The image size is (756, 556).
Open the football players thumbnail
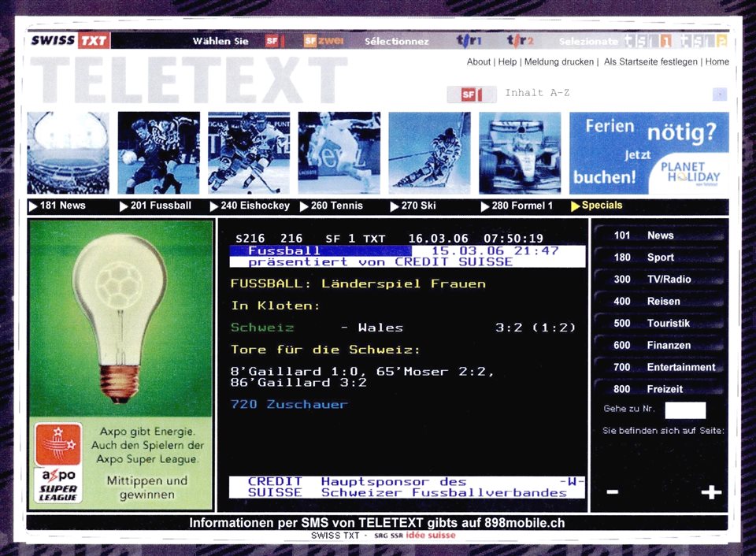point(158,153)
